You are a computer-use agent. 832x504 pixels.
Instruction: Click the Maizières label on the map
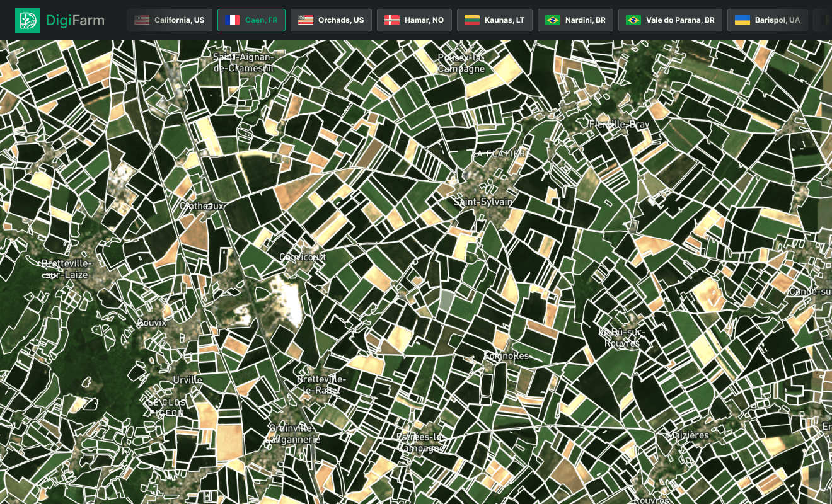[686, 435]
